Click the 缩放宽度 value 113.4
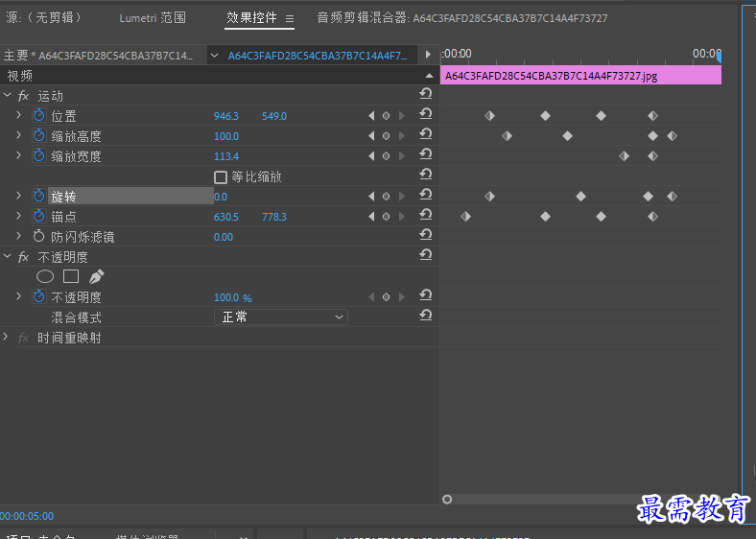 (226, 156)
